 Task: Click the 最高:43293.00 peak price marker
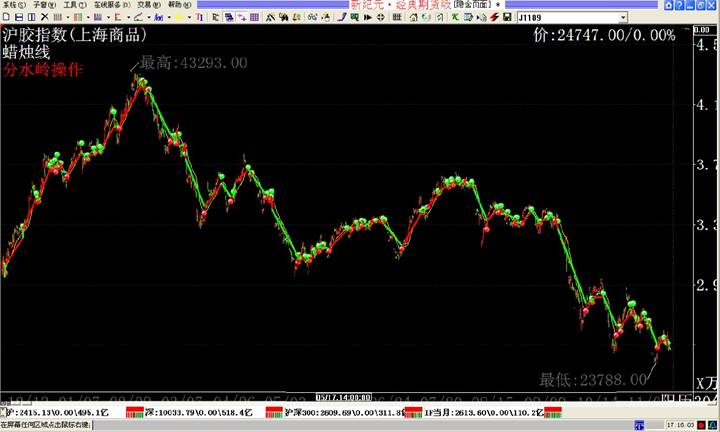(193, 63)
